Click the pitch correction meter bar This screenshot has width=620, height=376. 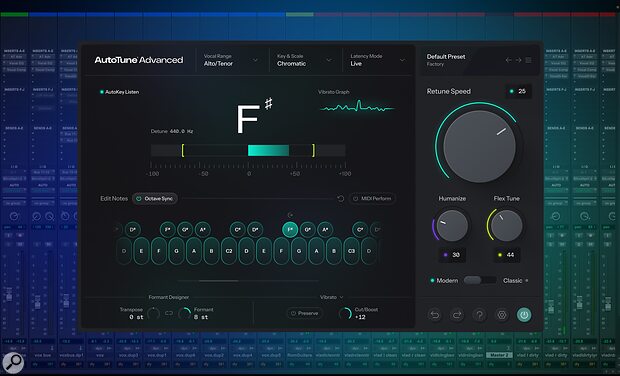pyautogui.click(x=248, y=150)
